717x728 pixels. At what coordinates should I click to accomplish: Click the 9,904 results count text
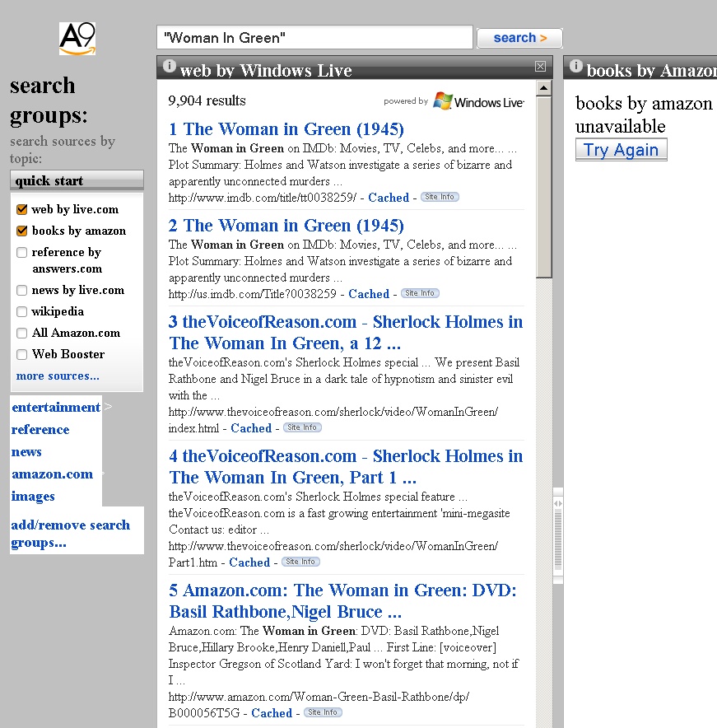207,100
